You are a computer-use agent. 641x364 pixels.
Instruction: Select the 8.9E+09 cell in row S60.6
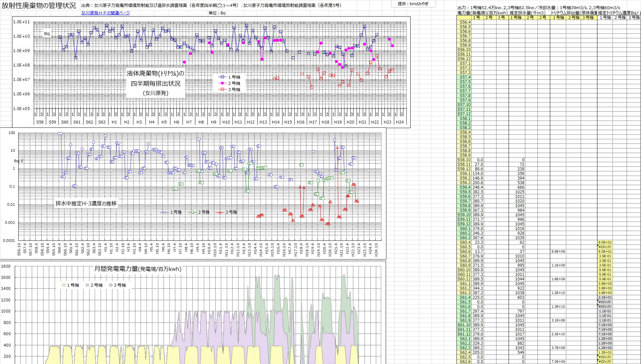pos(558,252)
